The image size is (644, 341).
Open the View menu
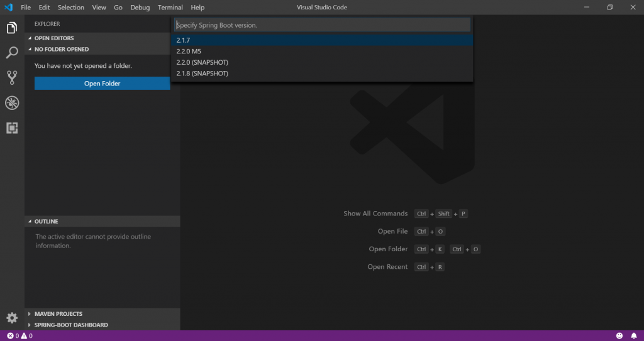[99, 8]
